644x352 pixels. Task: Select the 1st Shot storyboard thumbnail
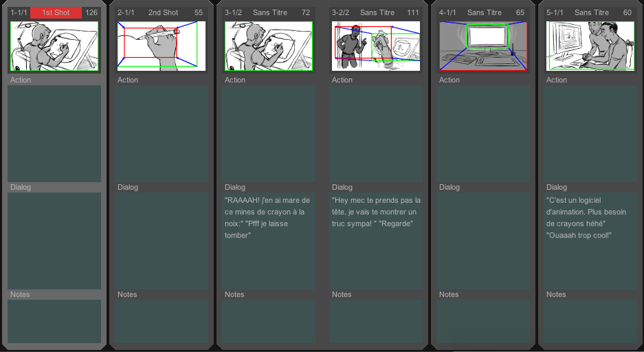tap(54, 46)
